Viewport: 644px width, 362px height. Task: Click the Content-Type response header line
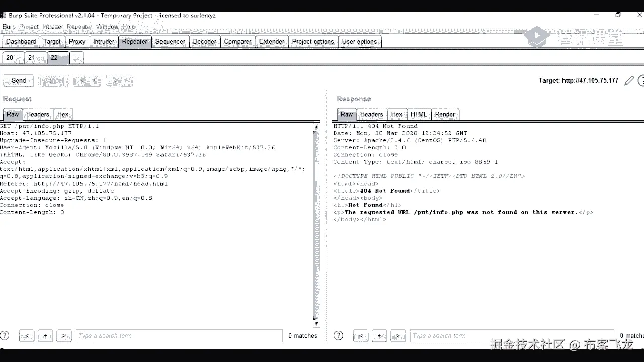416,162
